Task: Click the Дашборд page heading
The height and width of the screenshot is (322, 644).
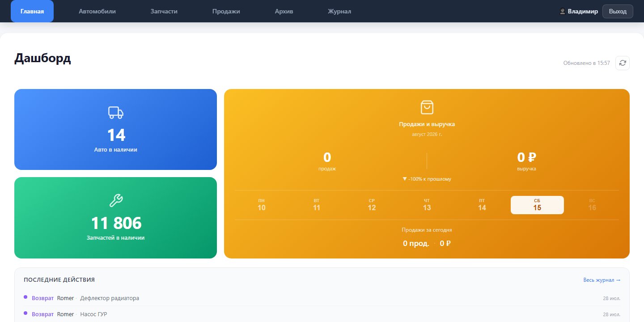Action: tap(42, 58)
